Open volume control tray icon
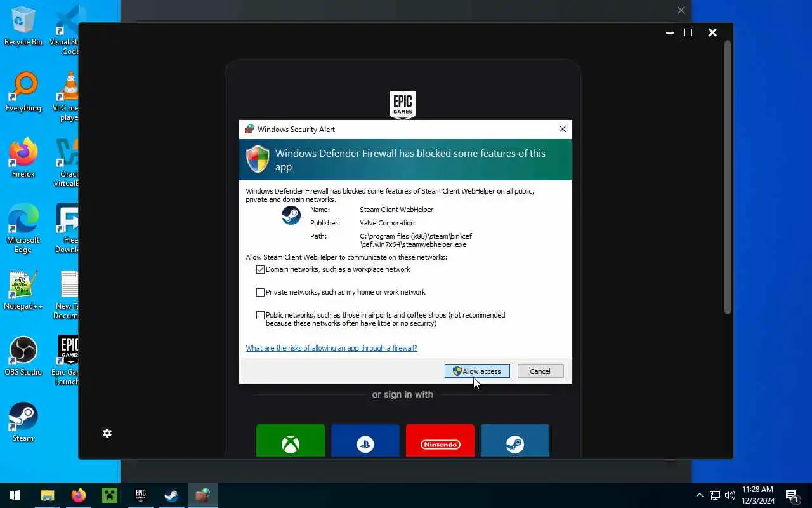This screenshot has width=812, height=508. (x=730, y=495)
